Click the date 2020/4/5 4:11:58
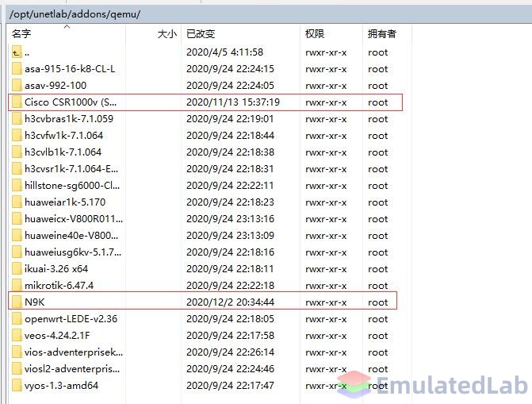532x404 pixels. click(224, 52)
